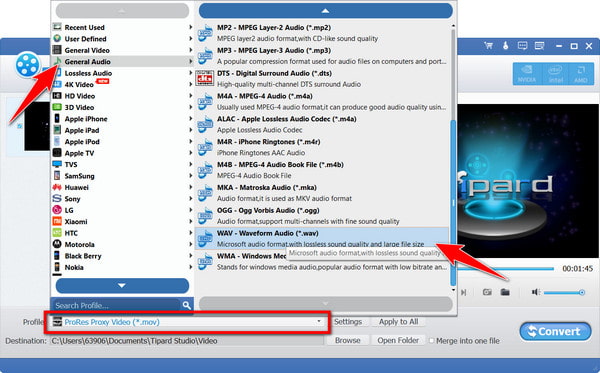
Task: Select the HD Video category
Action: (x=122, y=96)
